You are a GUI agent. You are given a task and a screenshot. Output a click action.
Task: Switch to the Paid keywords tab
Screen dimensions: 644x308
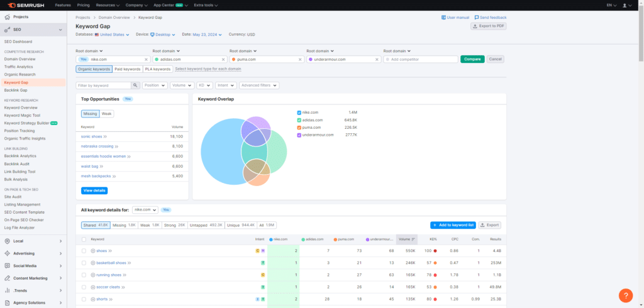[128, 69]
